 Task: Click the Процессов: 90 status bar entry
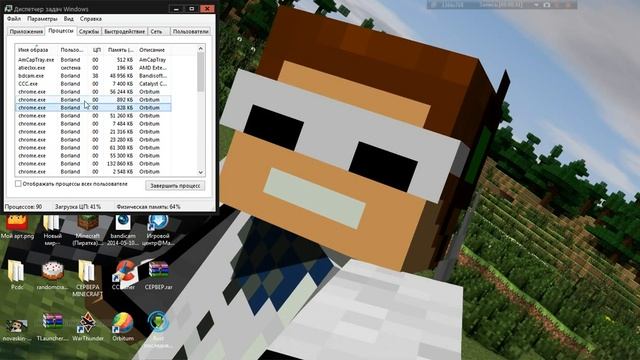(x=24, y=207)
